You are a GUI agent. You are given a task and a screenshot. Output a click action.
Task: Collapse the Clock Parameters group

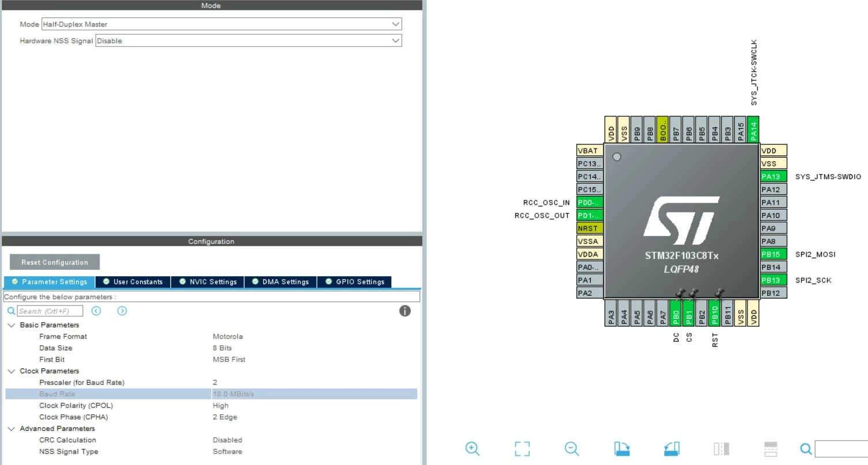[11, 371]
